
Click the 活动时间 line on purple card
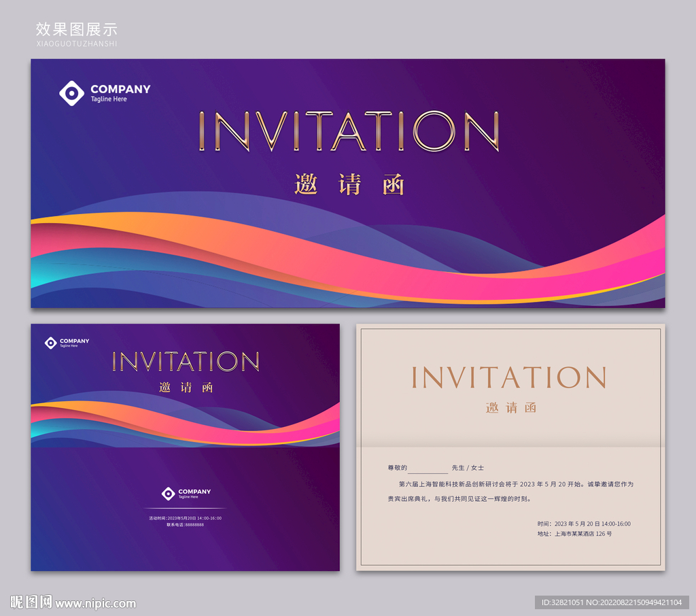185,518
